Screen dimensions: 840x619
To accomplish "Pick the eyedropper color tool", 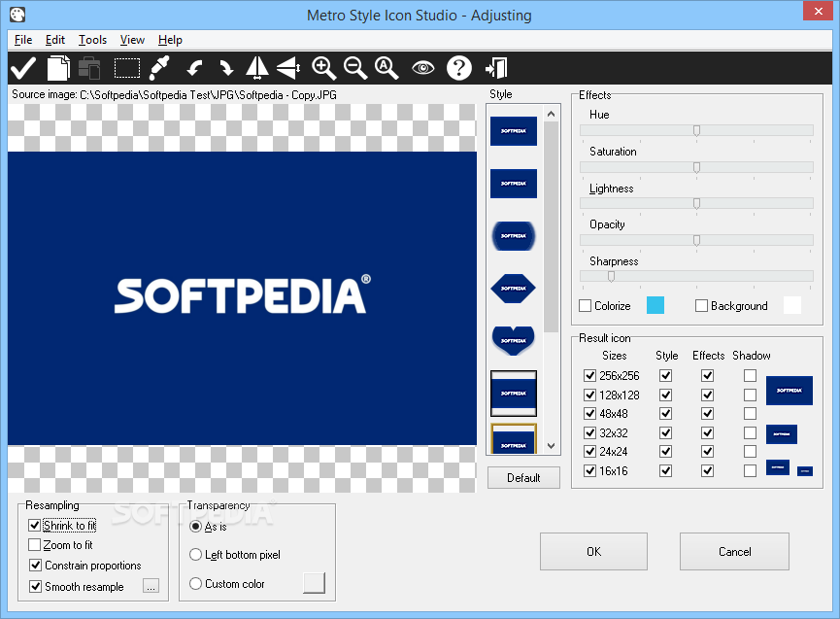I will [159, 68].
